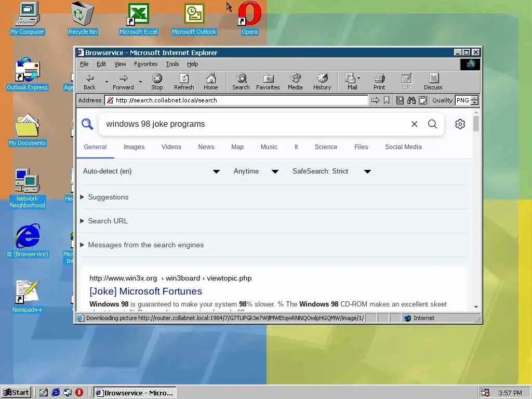Clear the search query with the X icon
The width and height of the screenshot is (532, 399).
(414, 124)
